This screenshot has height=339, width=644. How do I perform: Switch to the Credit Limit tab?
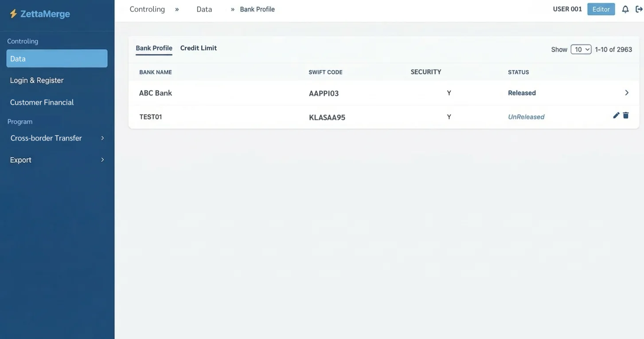click(199, 48)
